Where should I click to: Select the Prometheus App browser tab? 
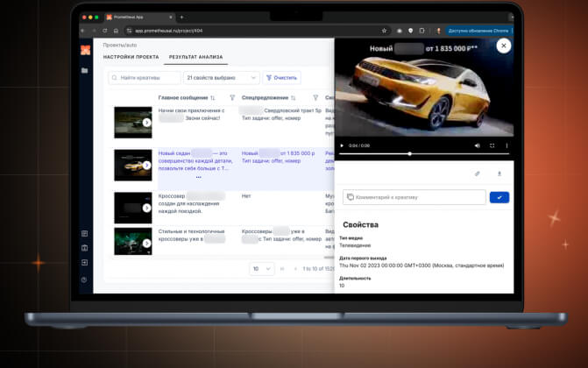click(138, 18)
